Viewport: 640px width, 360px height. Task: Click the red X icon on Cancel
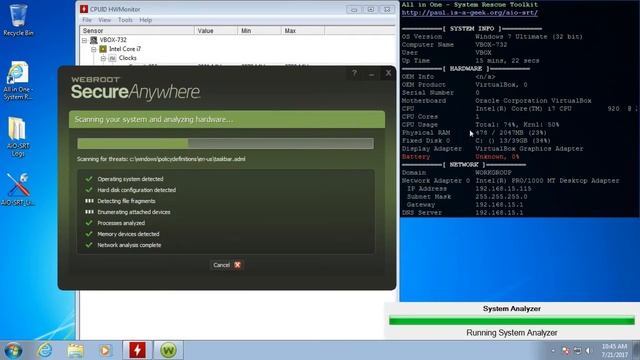click(237, 265)
